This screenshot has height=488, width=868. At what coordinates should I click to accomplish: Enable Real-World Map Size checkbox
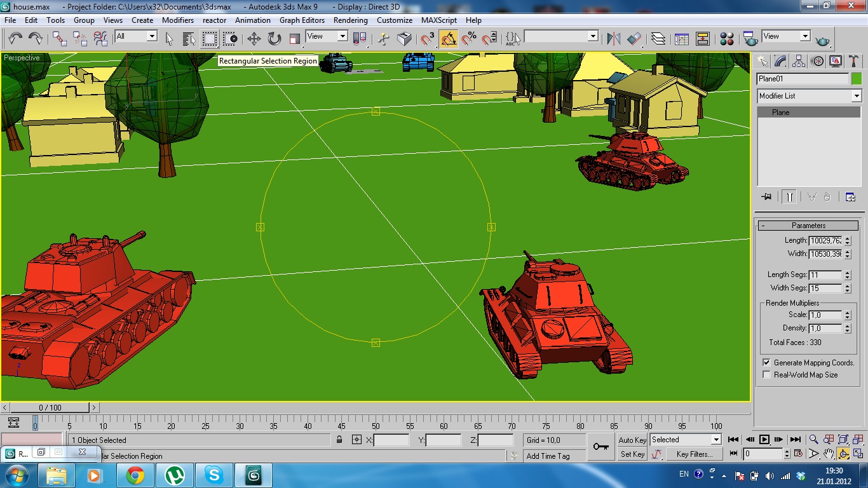coord(766,375)
